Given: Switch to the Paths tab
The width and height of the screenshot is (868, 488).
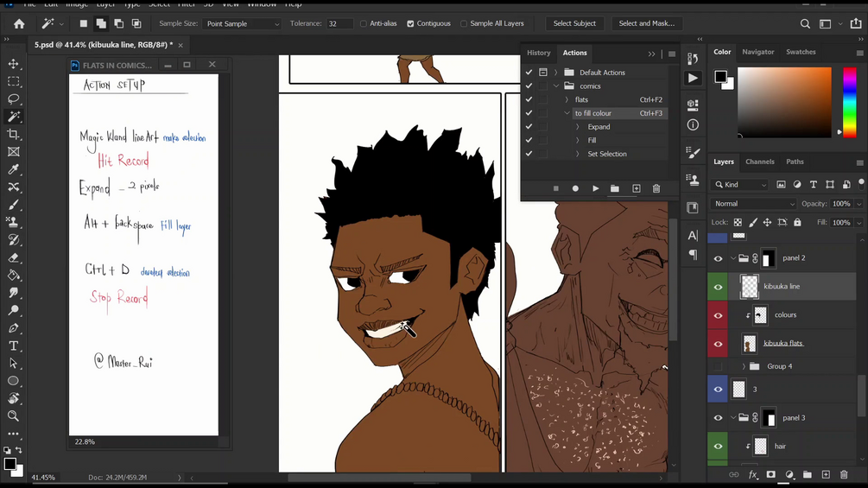Looking at the screenshot, I should tap(795, 162).
